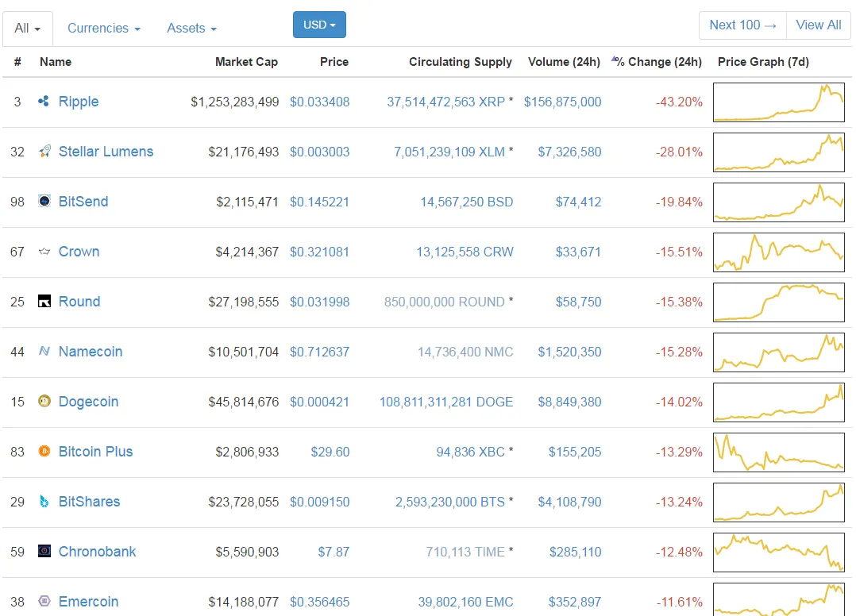Open the Ripple coin page
The height and width of the screenshot is (616, 856).
coord(79,102)
